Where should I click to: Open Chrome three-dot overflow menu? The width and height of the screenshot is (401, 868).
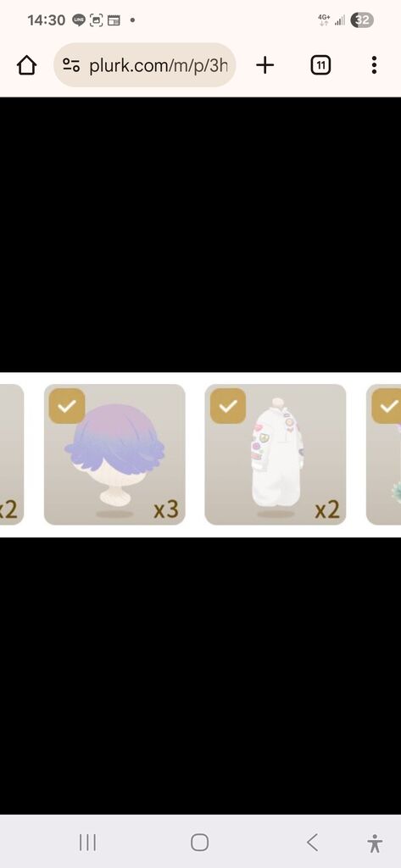pos(375,65)
